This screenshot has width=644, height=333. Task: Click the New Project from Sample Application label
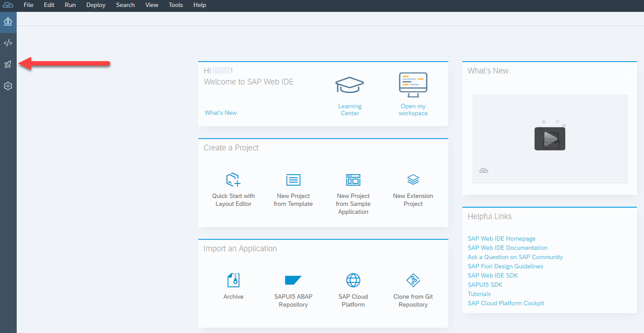pos(353,204)
